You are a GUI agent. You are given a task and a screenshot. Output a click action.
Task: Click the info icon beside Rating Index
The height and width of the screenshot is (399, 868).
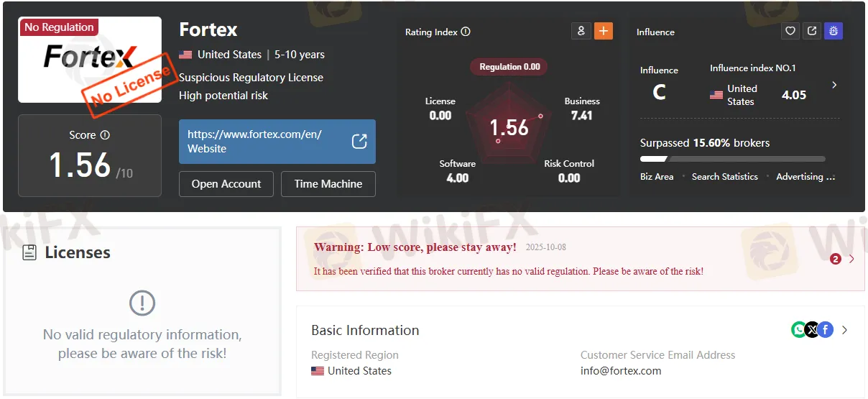pyautogui.click(x=466, y=32)
